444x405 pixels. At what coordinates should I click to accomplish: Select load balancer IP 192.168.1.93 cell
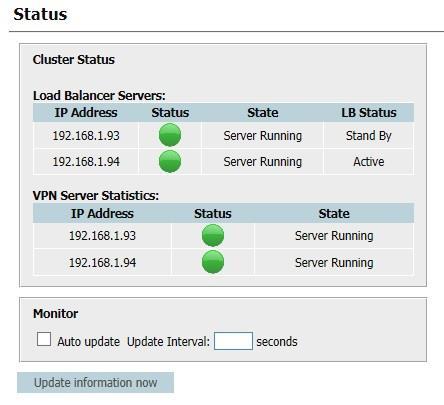(86, 136)
